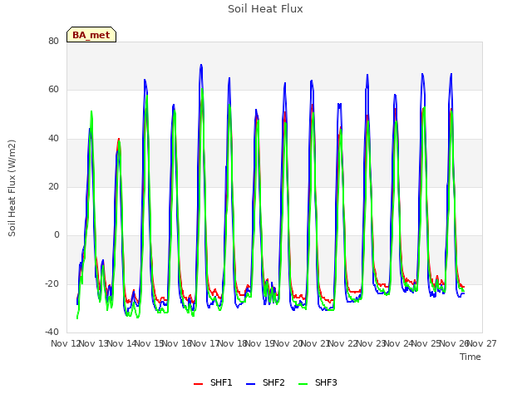Viewport: 532px width, 399px height.
Task: Click the Soil Heat Flux (W/m2) y-axis label
Action: [12, 188]
